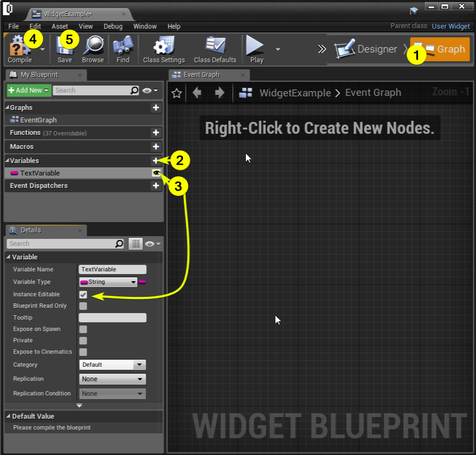Toggle TextVariable eye visibility icon

pos(156,173)
